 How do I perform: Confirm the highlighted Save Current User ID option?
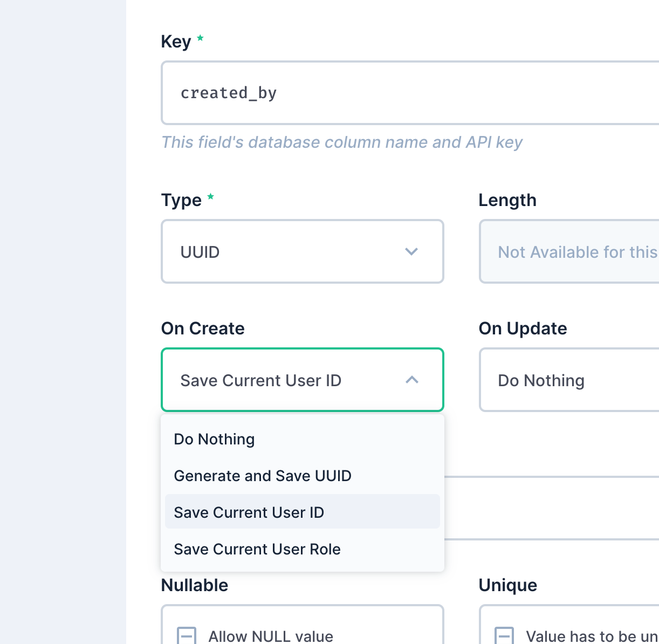click(249, 512)
